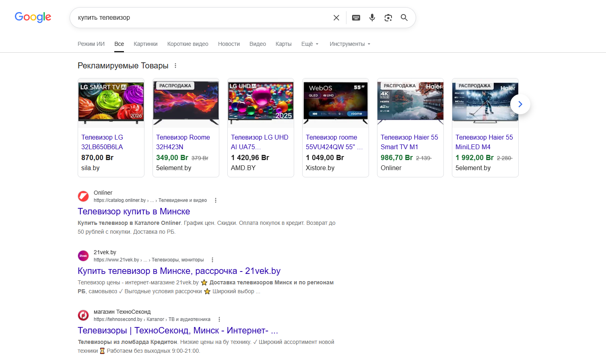Click the 21vek.by site name above its result
This screenshot has width=606, height=364.
[x=105, y=252]
